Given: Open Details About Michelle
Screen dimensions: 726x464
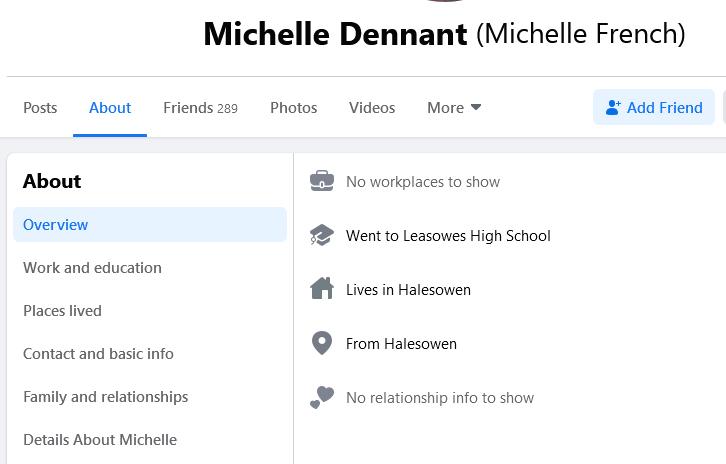Looking at the screenshot, I should click(x=100, y=440).
